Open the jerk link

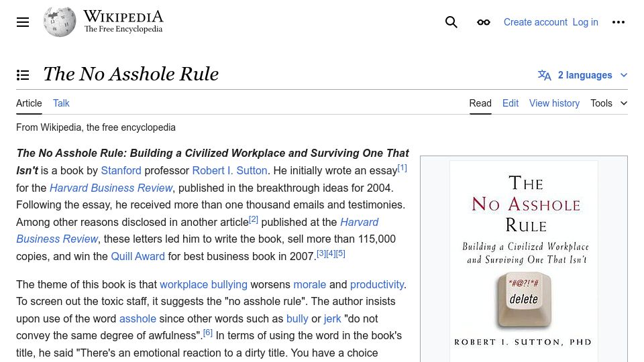tap(332, 318)
